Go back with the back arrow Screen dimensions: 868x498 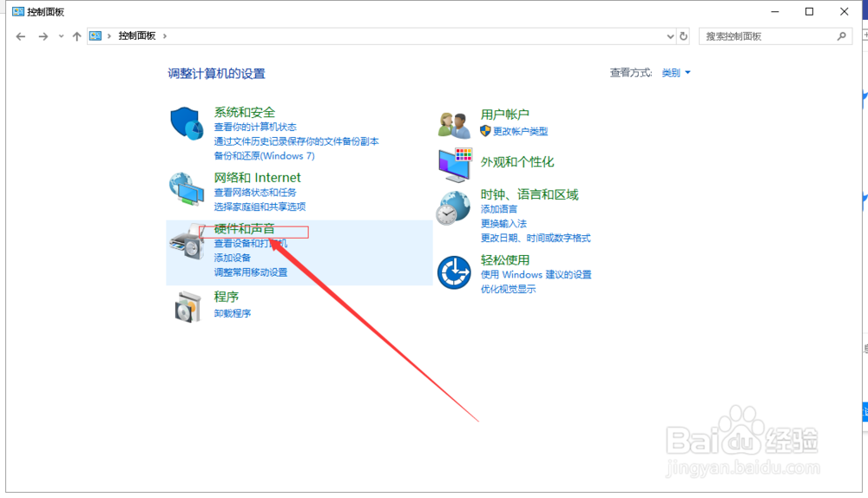click(x=21, y=36)
